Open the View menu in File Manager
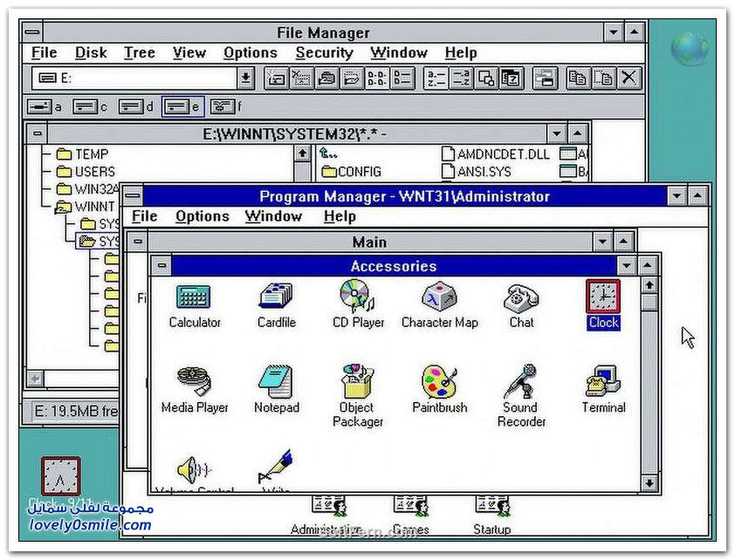The height and width of the screenshot is (560, 735). coord(189,52)
